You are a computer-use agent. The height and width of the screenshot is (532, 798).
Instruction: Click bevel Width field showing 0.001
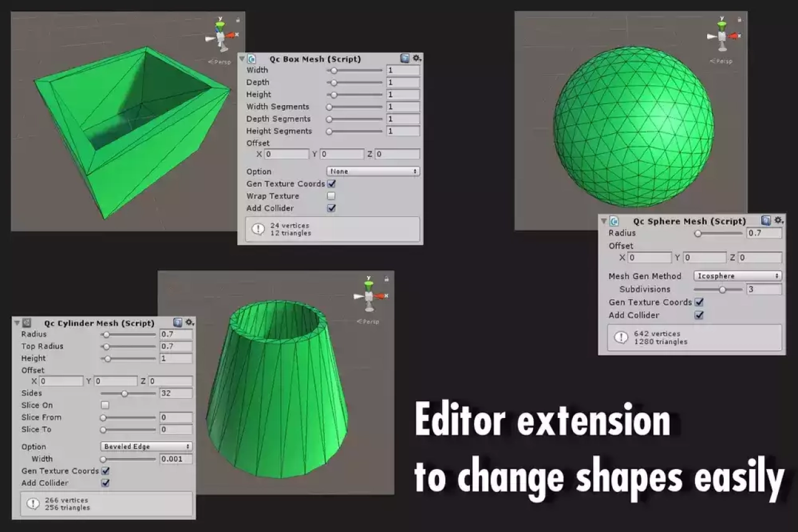pos(176,459)
